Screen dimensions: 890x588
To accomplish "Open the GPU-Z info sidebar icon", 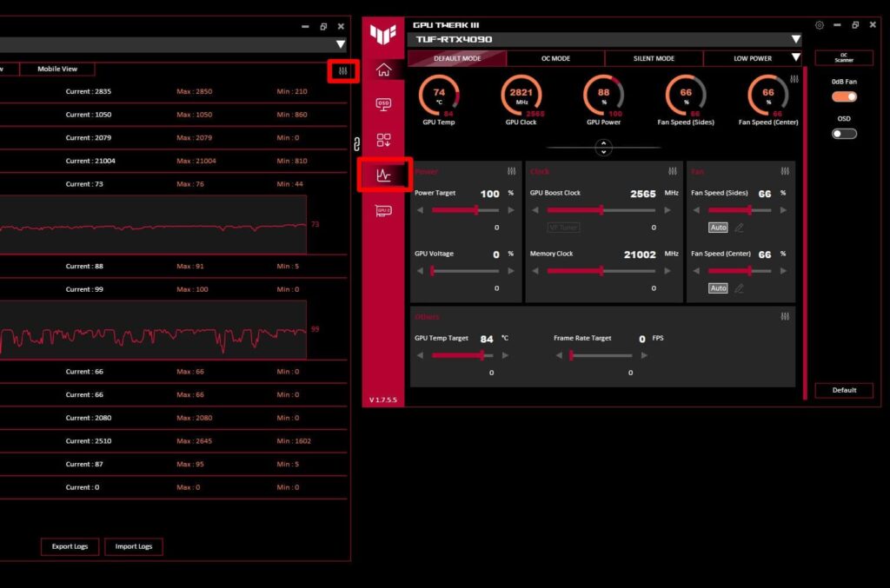I will pyautogui.click(x=383, y=211).
